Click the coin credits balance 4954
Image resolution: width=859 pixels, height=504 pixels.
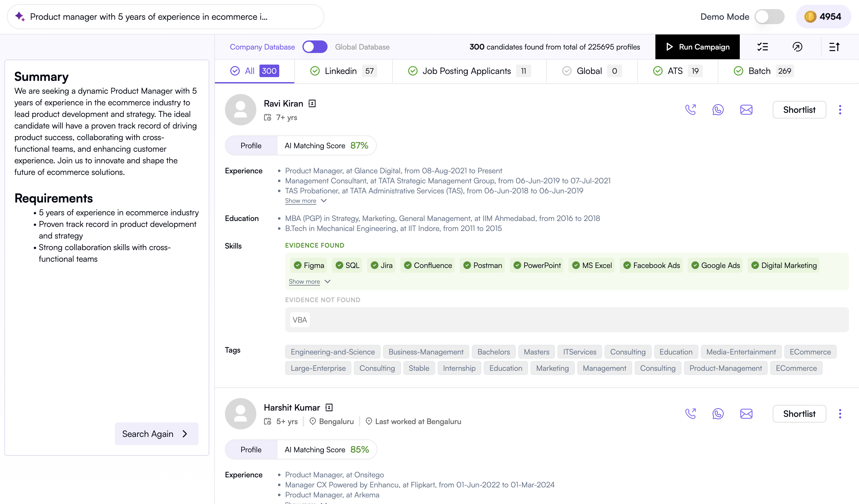(823, 17)
